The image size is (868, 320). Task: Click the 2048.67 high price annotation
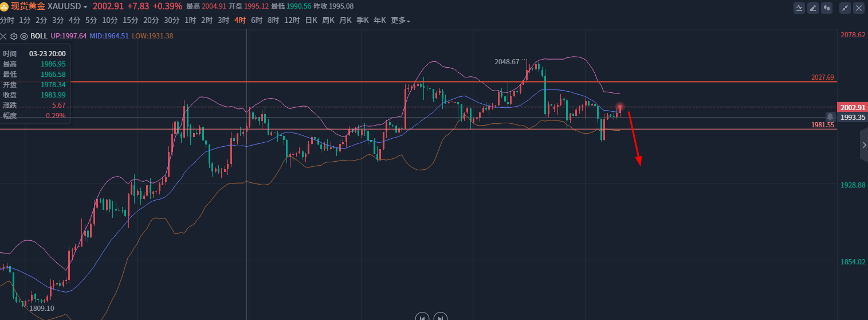pyautogui.click(x=507, y=62)
